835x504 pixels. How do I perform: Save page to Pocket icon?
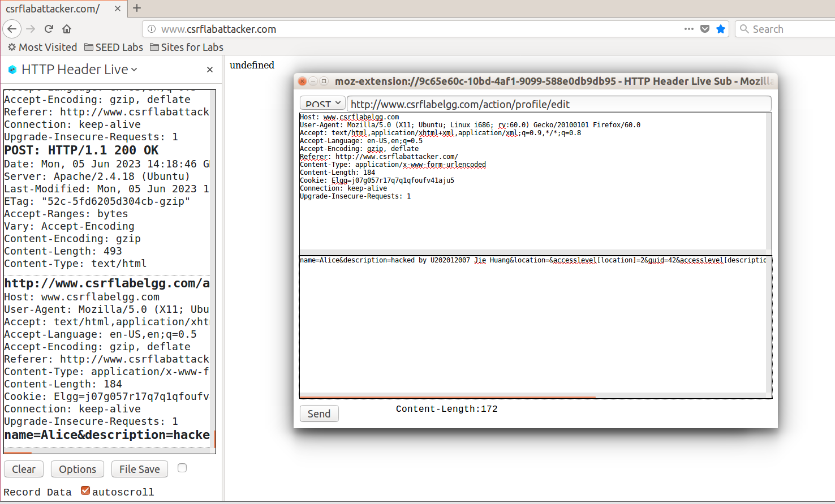705,29
